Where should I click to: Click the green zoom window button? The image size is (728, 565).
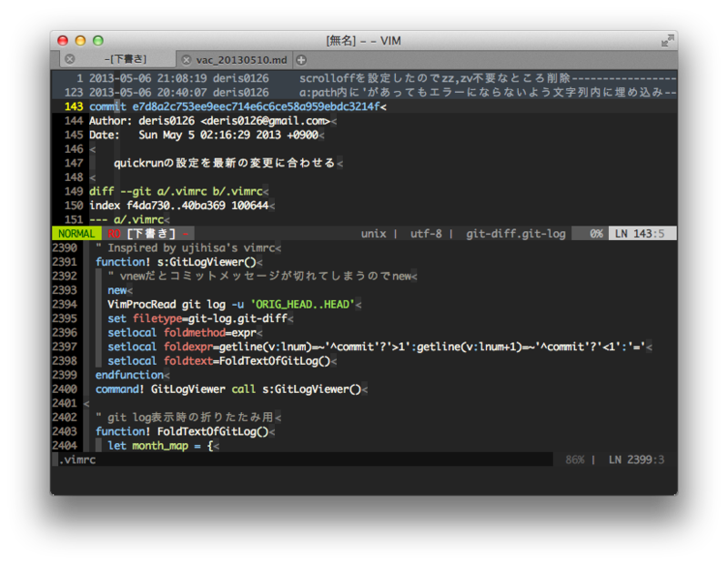pos(98,41)
